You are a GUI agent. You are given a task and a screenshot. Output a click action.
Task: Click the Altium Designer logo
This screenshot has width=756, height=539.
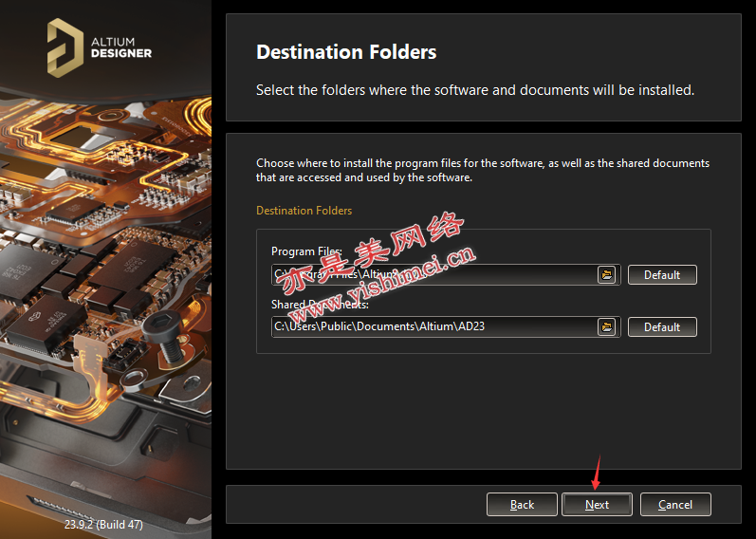click(100, 47)
